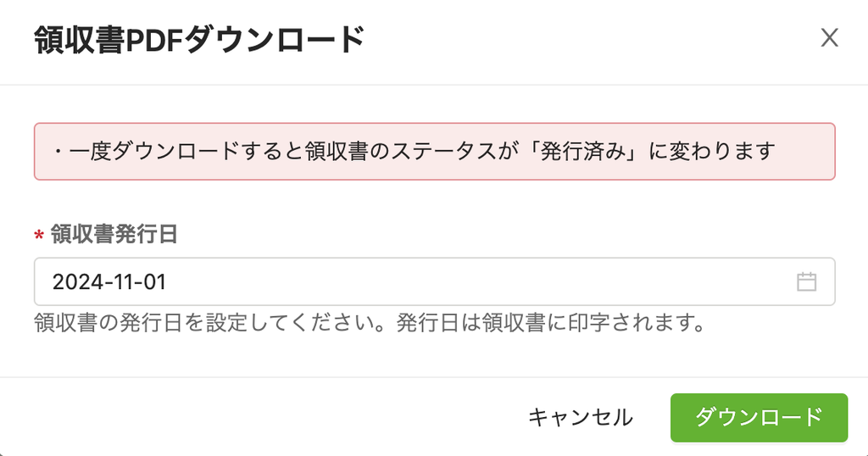Click empty area inside date input before calendar icon
The image size is (868, 456).
pos(476,281)
